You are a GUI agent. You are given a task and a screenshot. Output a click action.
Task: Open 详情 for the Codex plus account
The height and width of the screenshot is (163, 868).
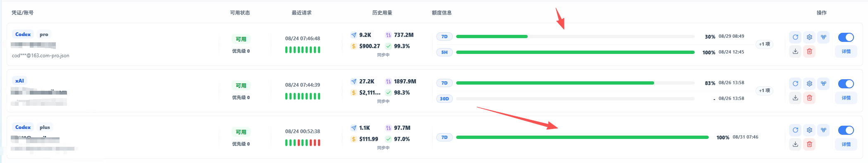846,144
